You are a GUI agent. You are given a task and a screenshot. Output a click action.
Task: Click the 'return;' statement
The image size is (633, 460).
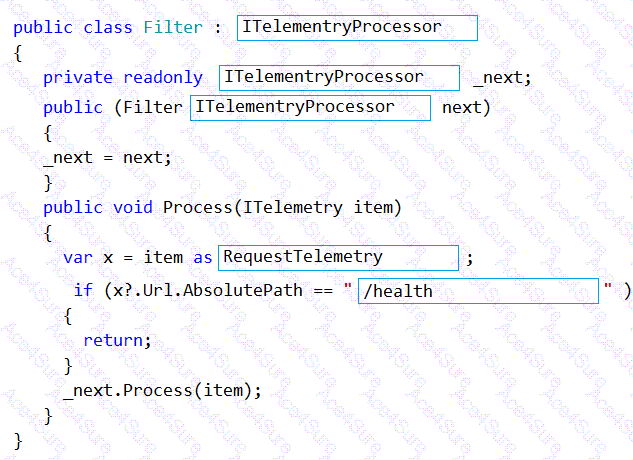[117, 340]
